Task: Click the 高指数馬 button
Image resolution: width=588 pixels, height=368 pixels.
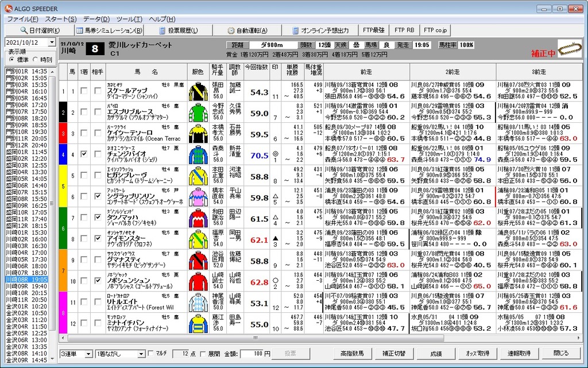Action: (352, 354)
